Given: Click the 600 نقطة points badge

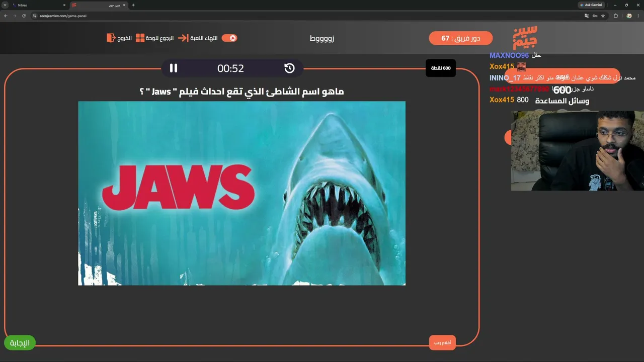Looking at the screenshot, I should [x=441, y=68].
